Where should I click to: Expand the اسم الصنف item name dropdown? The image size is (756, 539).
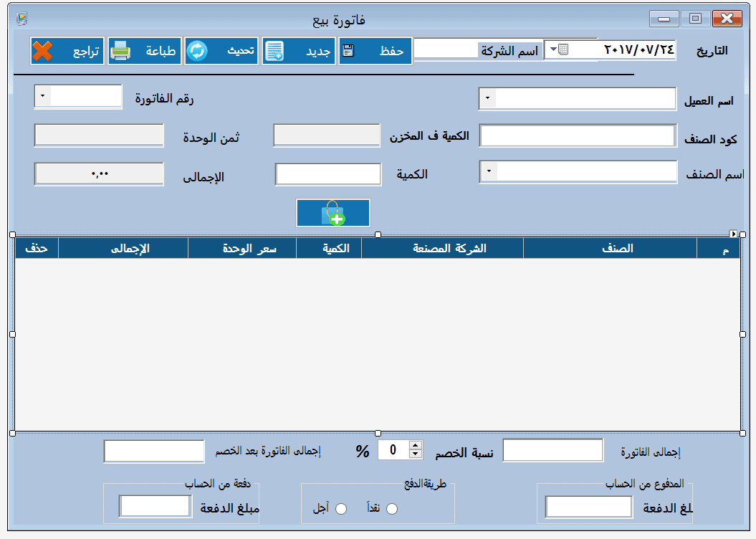point(489,171)
